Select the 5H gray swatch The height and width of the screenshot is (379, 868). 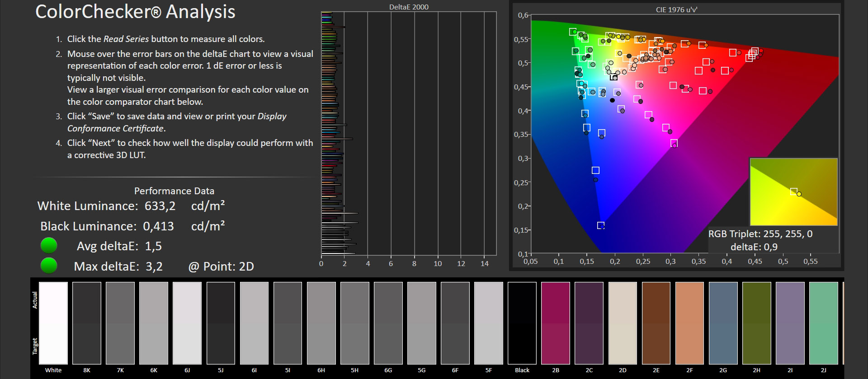pyautogui.click(x=355, y=323)
